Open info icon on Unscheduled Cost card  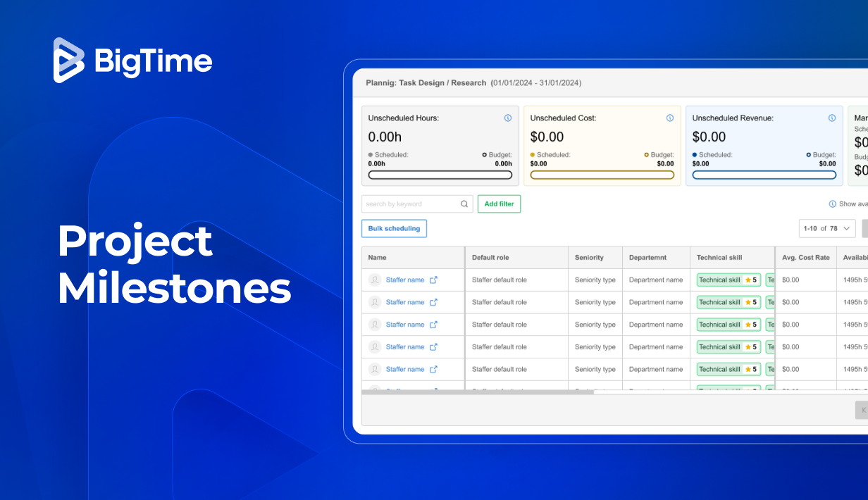pyautogui.click(x=670, y=118)
